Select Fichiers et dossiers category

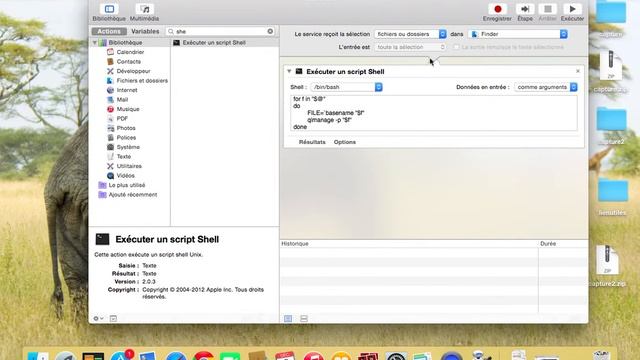click(x=142, y=80)
